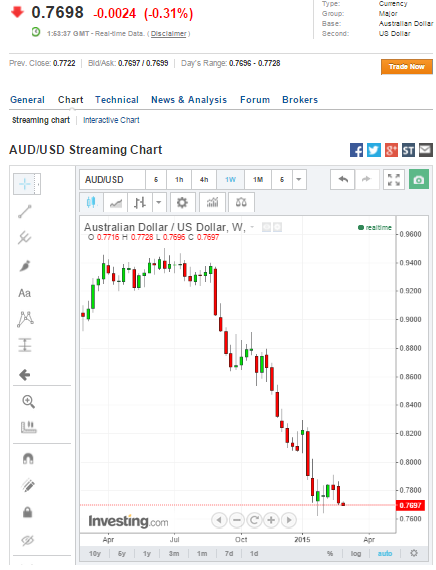The image size is (436, 570).
Task: Expand the time interval dropdown arrow
Action: click(299, 180)
